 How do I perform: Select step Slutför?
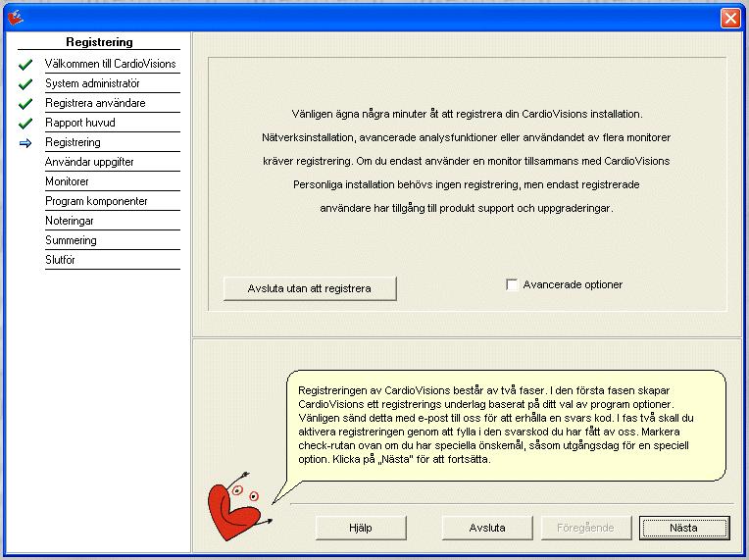60,260
